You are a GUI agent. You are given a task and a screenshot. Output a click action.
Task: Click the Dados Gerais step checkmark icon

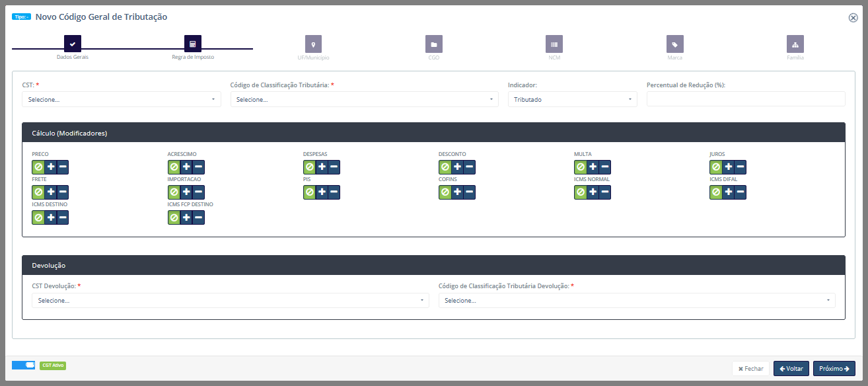coord(73,44)
